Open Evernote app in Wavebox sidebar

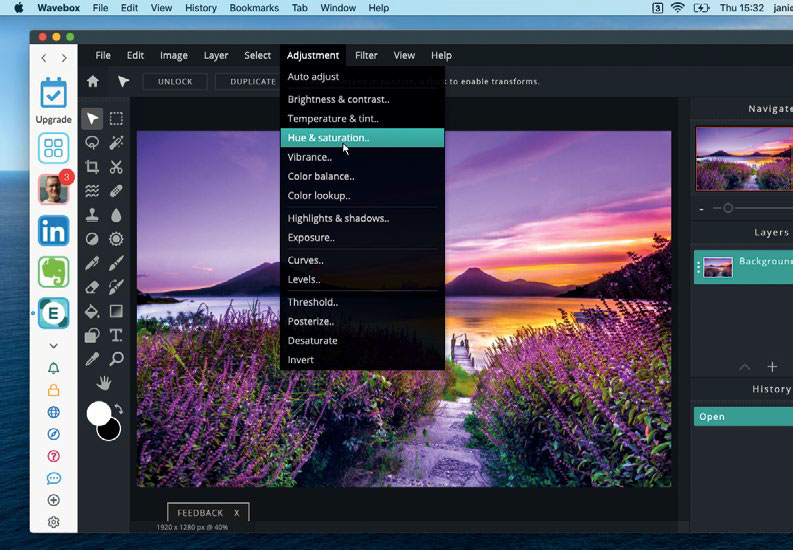point(54,271)
